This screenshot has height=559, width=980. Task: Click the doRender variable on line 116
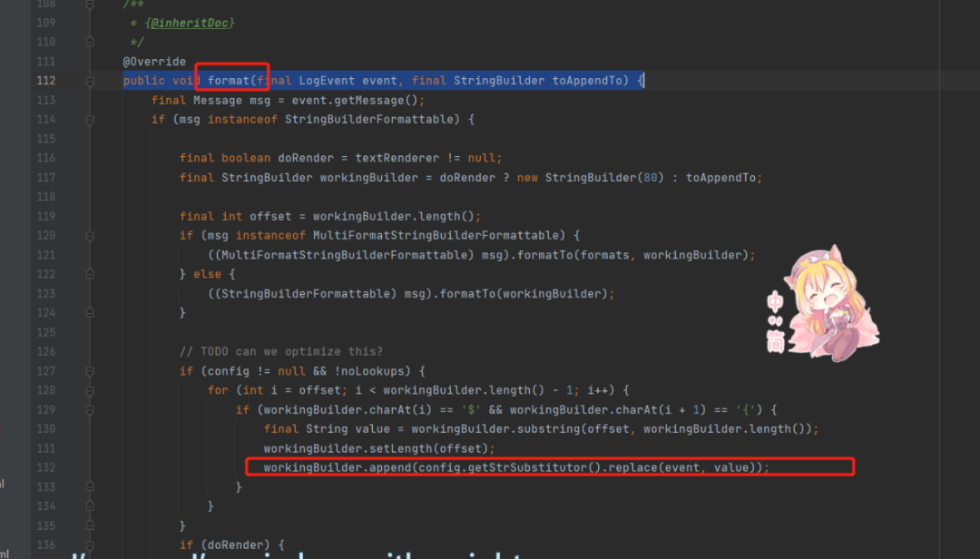(306, 158)
